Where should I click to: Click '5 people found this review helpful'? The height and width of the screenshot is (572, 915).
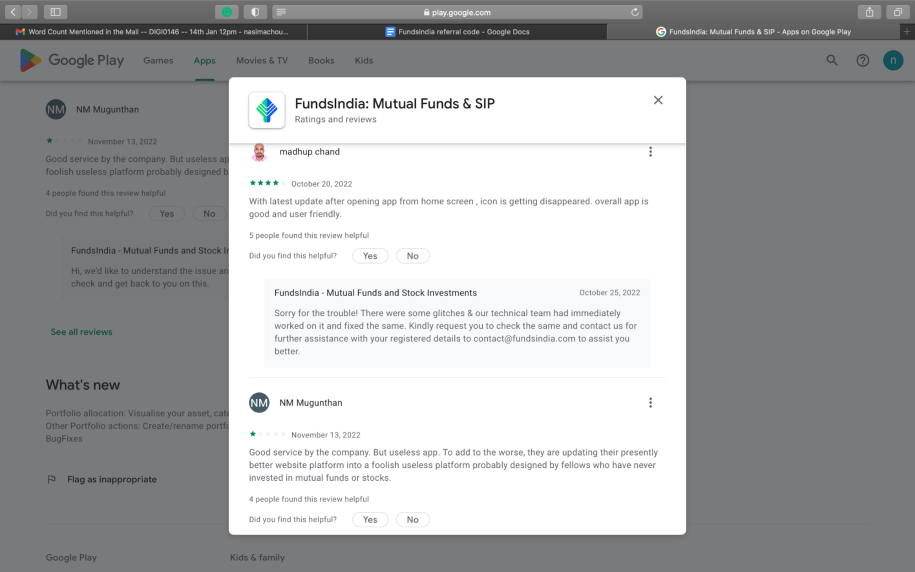pos(309,235)
